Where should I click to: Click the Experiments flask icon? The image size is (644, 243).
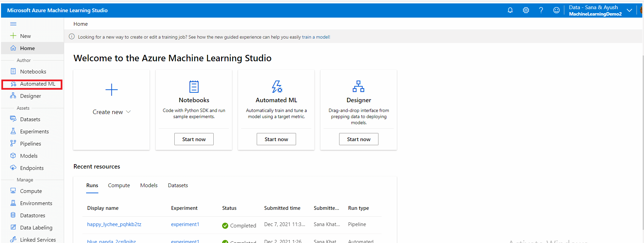[13, 131]
